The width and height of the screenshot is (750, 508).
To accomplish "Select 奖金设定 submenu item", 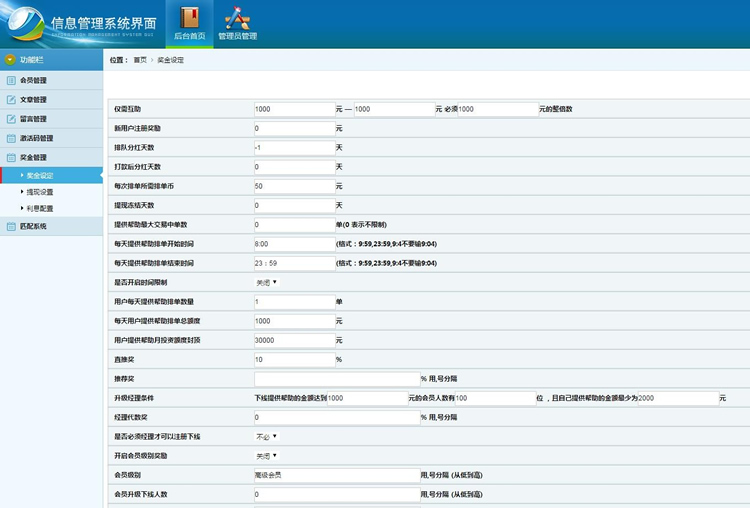I will [40, 175].
